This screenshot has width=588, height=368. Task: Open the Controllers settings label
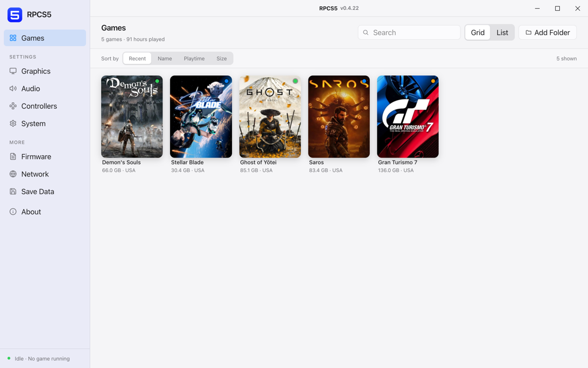click(40, 106)
